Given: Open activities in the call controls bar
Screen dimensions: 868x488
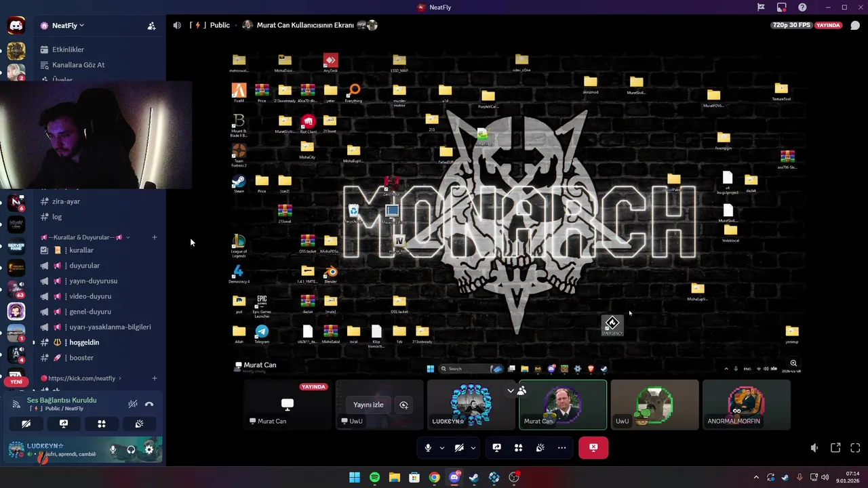Looking at the screenshot, I should (519, 447).
